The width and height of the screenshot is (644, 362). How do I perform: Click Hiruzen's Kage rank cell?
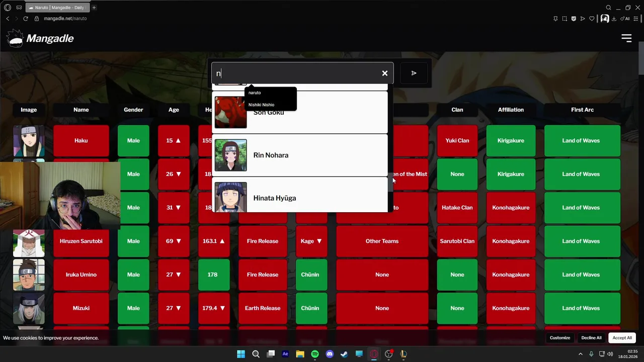(311, 241)
